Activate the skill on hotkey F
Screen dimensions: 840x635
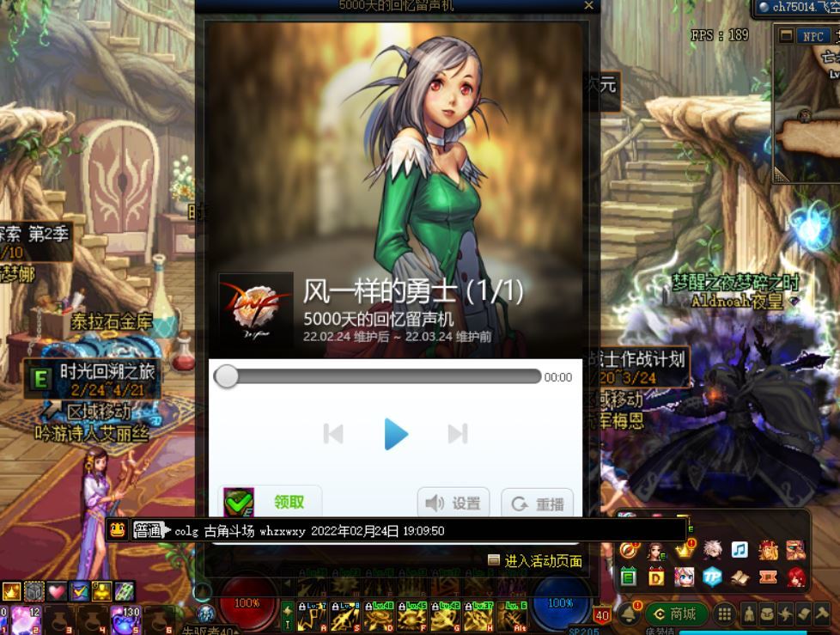coord(411,616)
